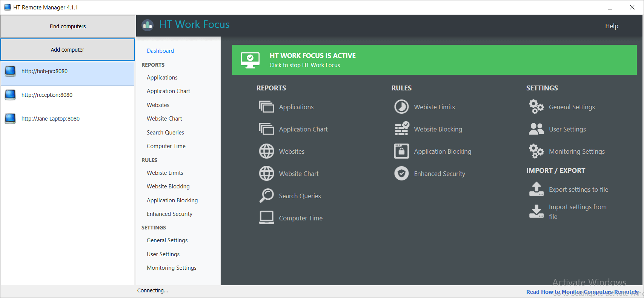The width and height of the screenshot is (644, 298).
Task: Click the Applications report icon in dashboard
Action: 266,107
